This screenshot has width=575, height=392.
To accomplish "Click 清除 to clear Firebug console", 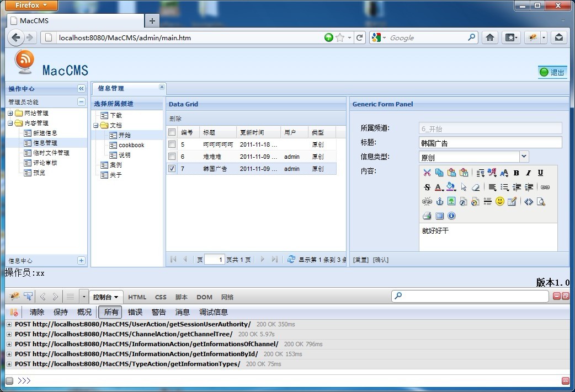I will pyautogui.click(x=36, y=312).
